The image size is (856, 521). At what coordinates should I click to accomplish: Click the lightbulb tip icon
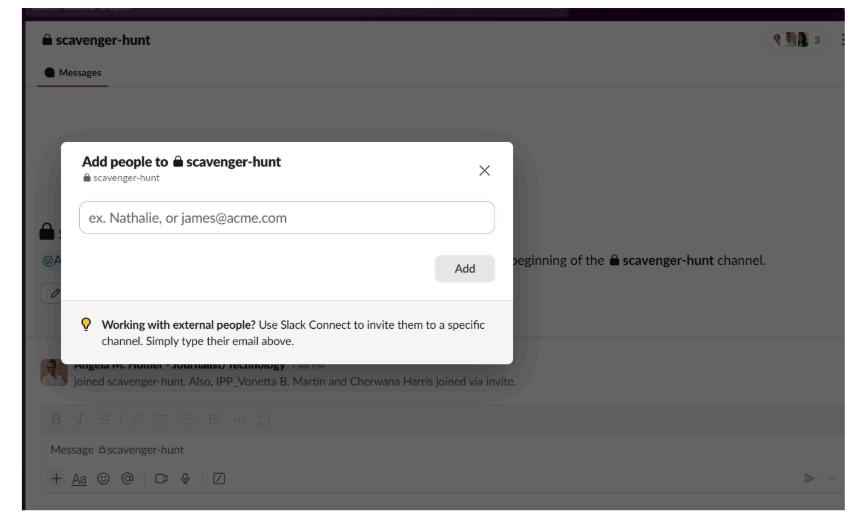[86, 324]
